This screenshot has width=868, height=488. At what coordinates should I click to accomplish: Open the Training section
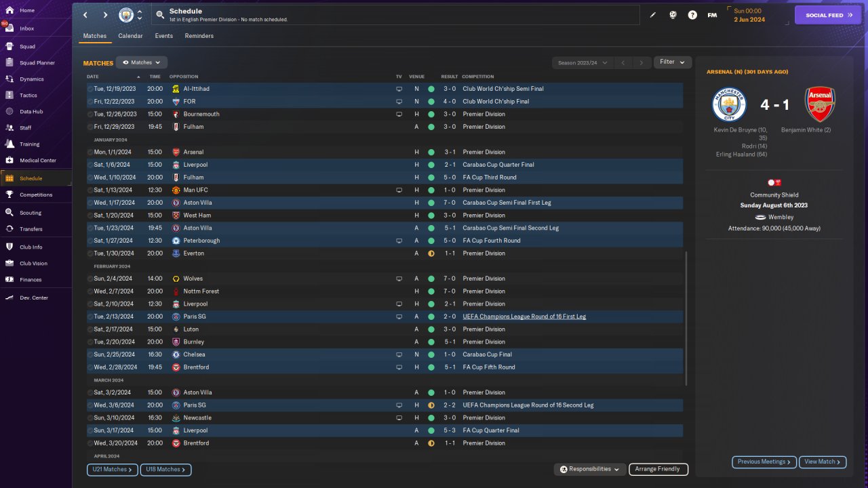tap(29, 144)
